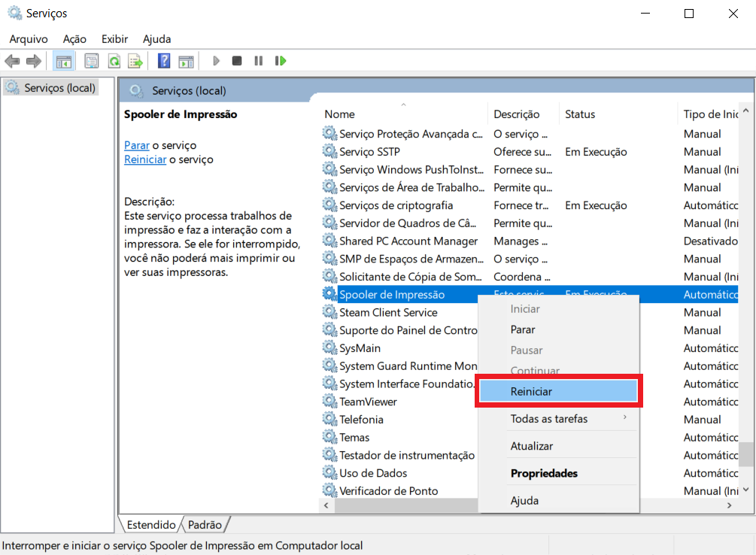
Task: Click the Parar link in the left pane
Action: pos(136,145)
